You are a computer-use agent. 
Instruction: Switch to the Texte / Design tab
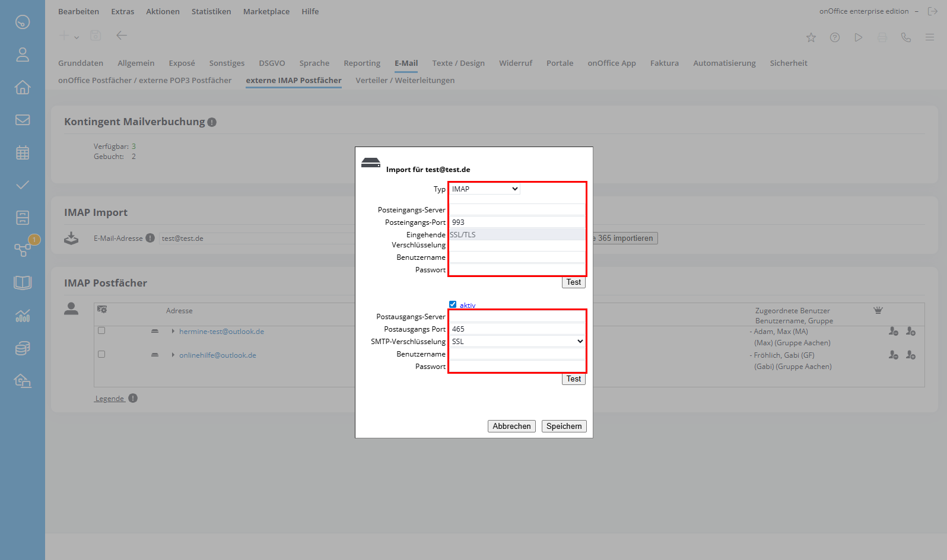[458, 63]
